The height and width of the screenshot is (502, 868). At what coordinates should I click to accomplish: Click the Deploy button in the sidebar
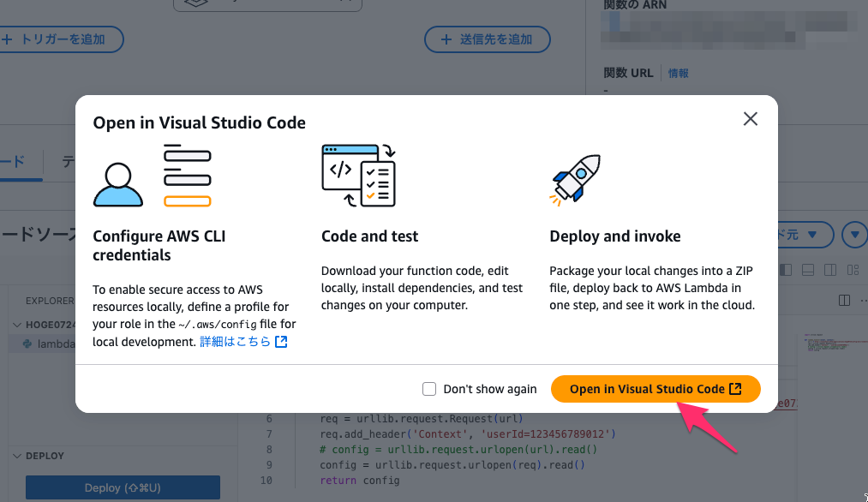(x=123, y=487)
